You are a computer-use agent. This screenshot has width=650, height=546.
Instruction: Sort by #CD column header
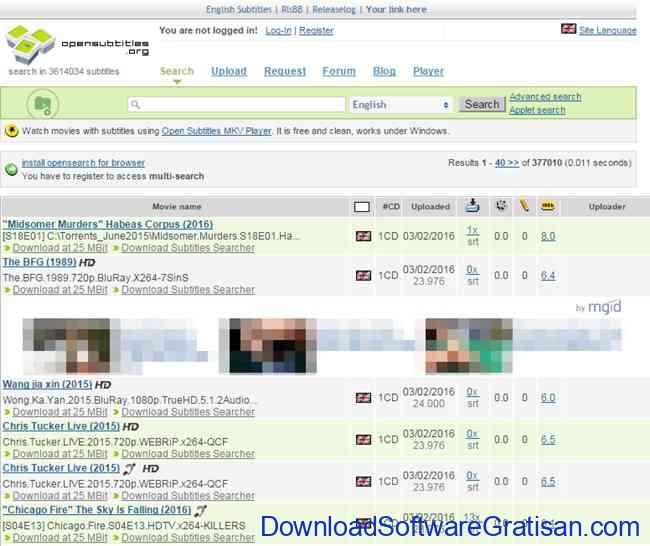391,206
